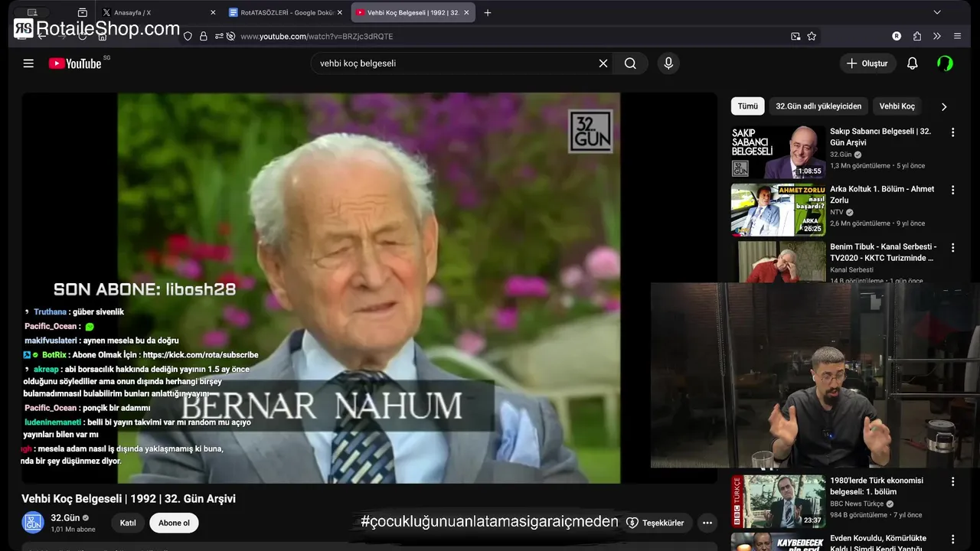Open the three-dot more actions under video

[x=707, y=523]
